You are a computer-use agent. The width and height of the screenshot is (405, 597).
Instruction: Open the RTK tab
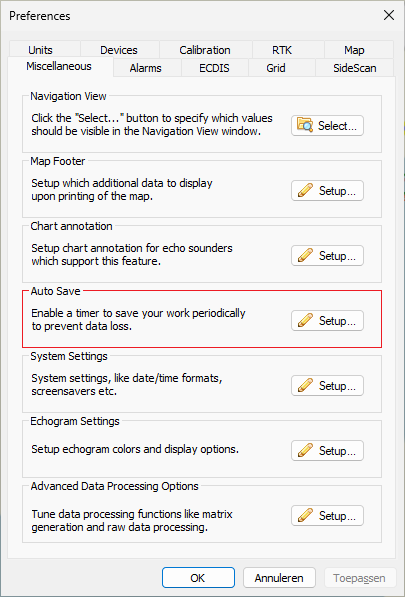(x=282, y=50)
